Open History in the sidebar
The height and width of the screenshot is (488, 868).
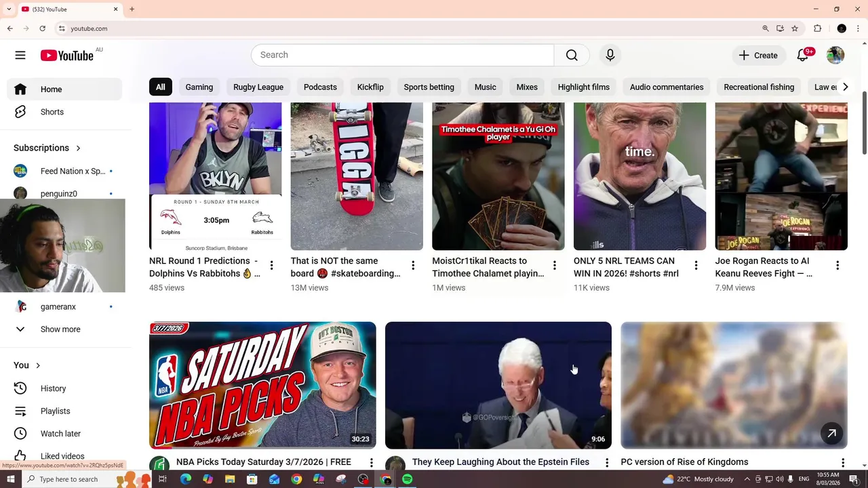[64, 388]
